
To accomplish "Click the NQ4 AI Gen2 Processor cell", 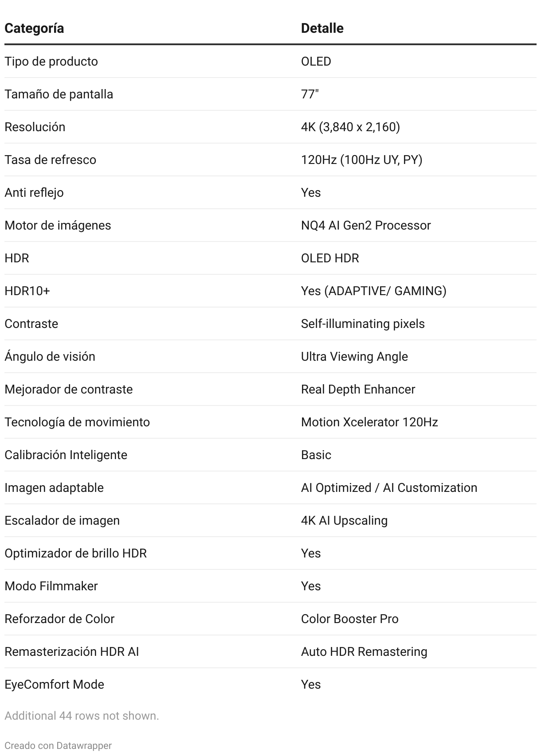I will click(x=365, y=225).
